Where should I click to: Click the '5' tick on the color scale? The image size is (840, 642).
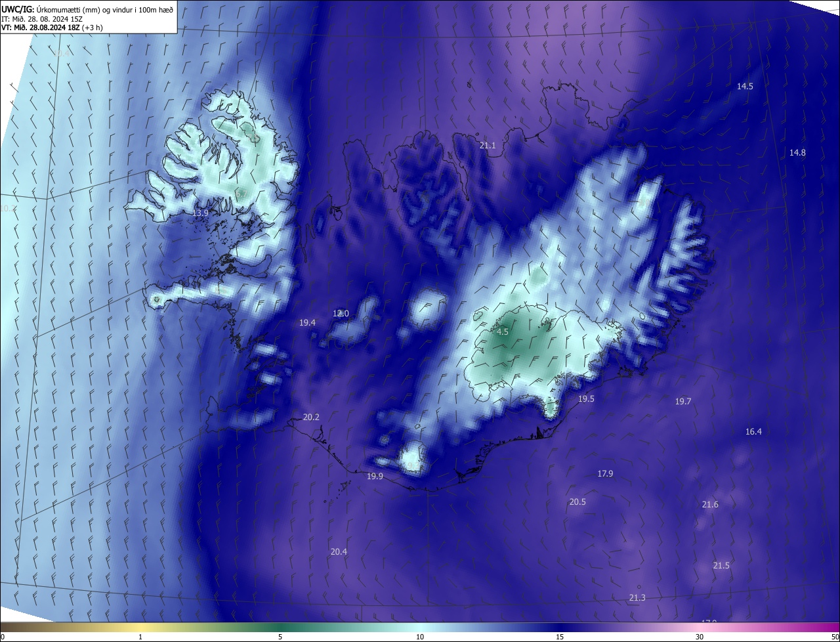pos(280,637)
